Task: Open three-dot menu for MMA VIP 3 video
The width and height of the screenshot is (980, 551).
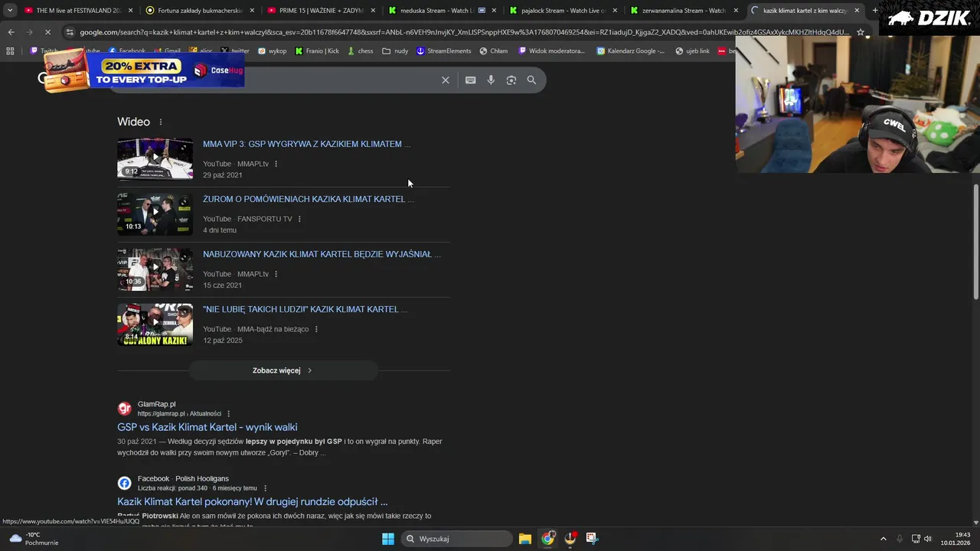Action: pyautogui.click(x=276, y=164)
